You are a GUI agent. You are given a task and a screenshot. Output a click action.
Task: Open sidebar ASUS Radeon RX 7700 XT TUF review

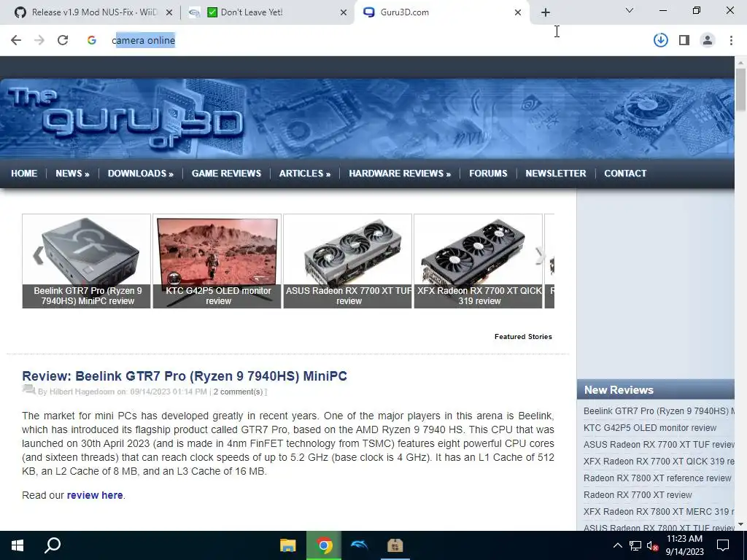(659, 444)
